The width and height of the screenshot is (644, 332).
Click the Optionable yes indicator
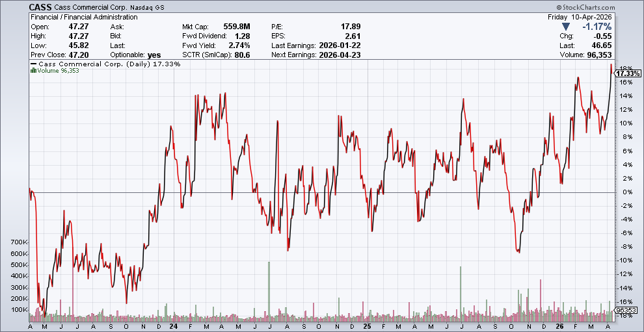[154, 55]
